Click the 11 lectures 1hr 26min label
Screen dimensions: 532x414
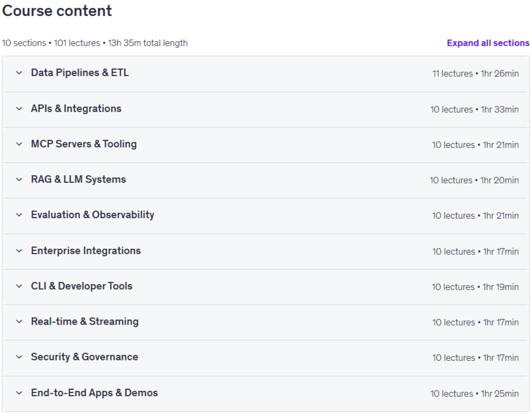(x=475, y=73)
